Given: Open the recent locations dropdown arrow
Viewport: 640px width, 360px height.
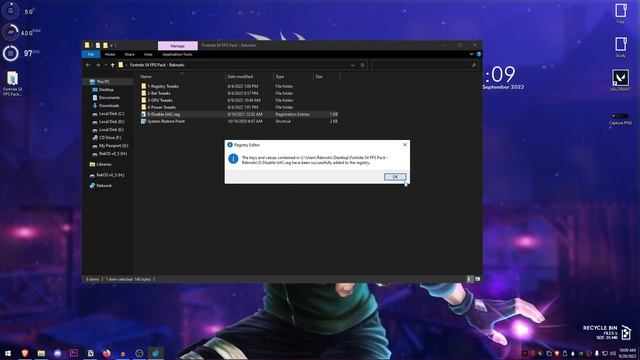Looking at the screenshot, I should 105,65.
